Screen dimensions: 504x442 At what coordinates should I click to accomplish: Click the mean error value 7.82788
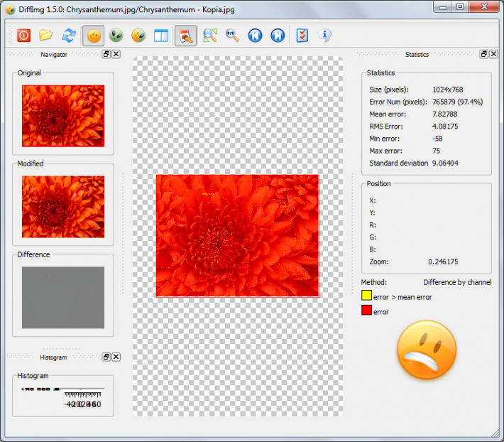pos(444,114)
